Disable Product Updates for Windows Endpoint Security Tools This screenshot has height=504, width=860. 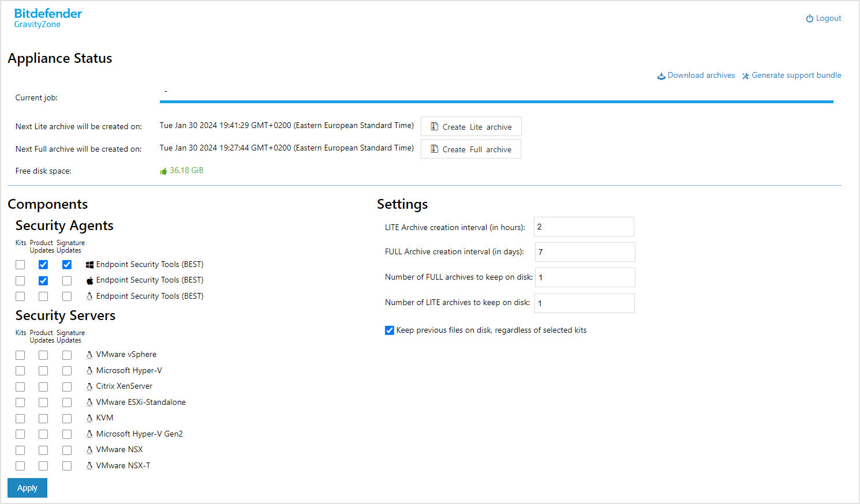[43, 264]
